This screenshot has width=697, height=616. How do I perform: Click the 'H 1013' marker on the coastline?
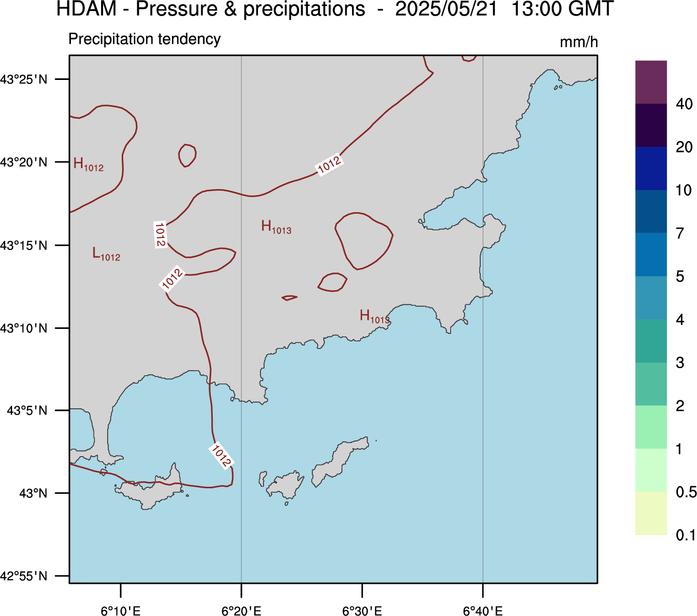click(375, 316)
